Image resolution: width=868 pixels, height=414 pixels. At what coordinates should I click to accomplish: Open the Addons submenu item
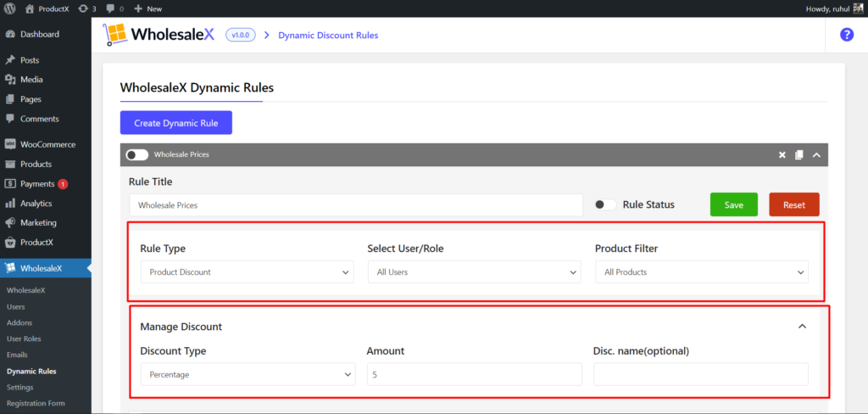19,322
